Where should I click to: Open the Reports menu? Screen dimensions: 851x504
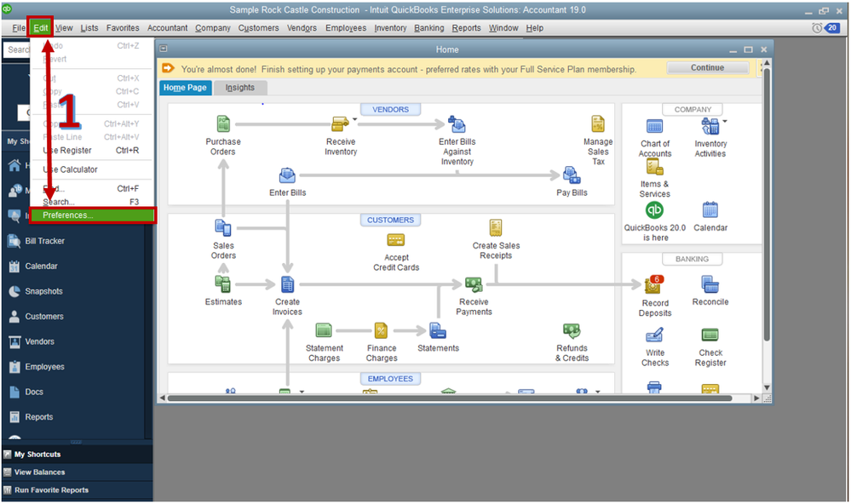click(466, 27)
